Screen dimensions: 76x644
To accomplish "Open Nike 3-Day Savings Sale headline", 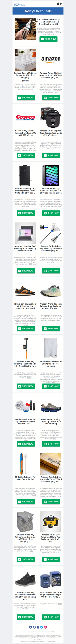I will pos(25,306).
